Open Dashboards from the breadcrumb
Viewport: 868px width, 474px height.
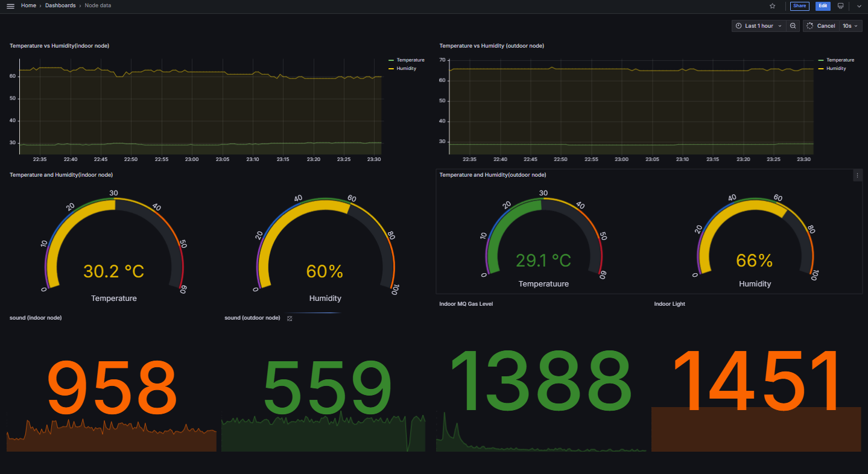[60, 5]
